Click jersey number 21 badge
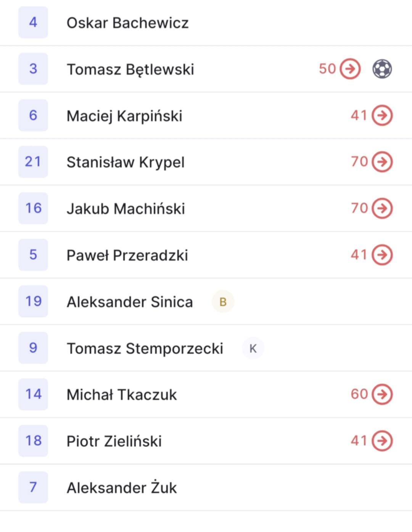 click(33, 162)
